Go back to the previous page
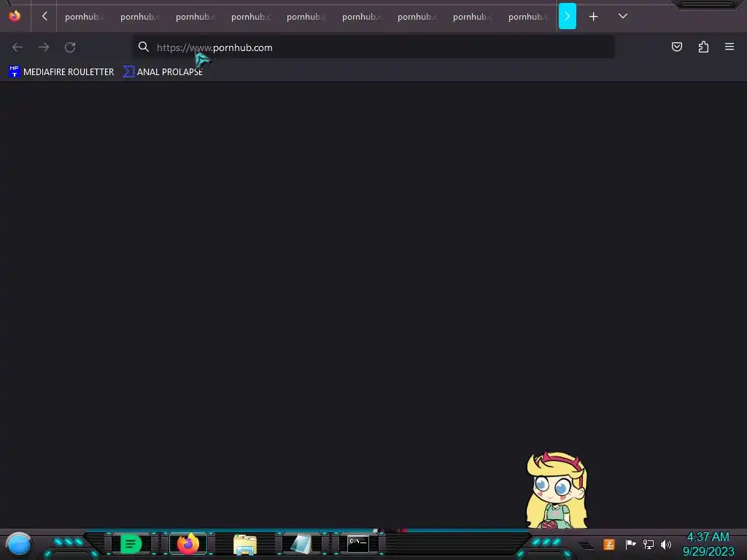The width and height of the screenshot is (747, 560). 18,47
